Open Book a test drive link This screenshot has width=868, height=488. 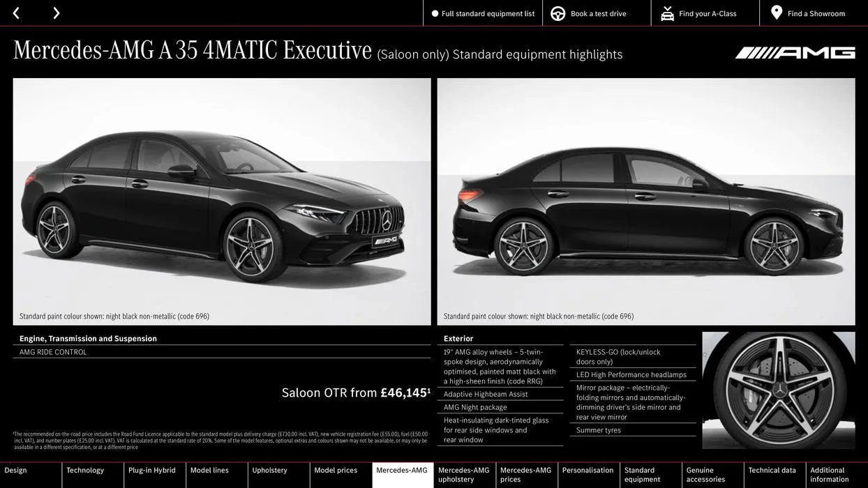click(598, 14)
